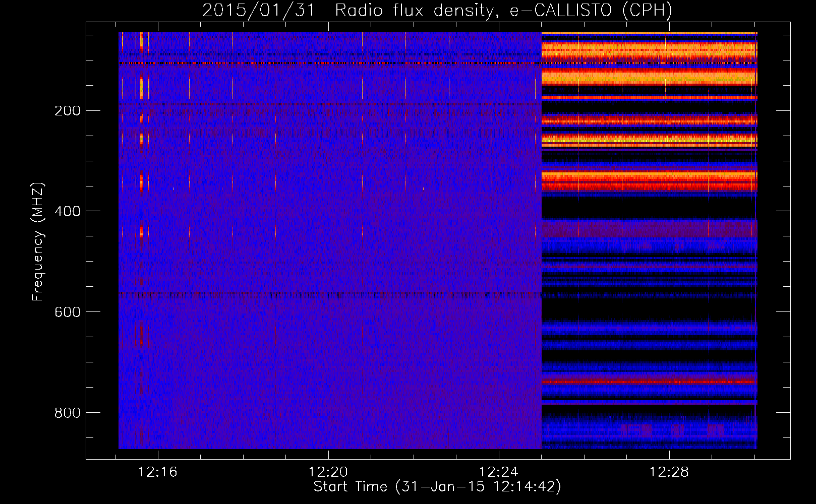
Task: Click the '600' frequency tick label
Action: [x=67, y=312]
